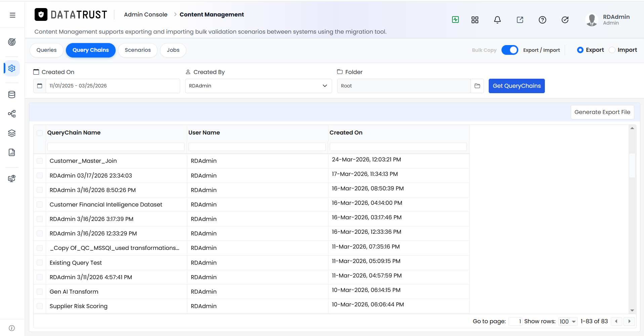This screenshot has height=336, width=644.
Task: Open the stacked layers sidebar icon
Action: [x=12, y=133]
